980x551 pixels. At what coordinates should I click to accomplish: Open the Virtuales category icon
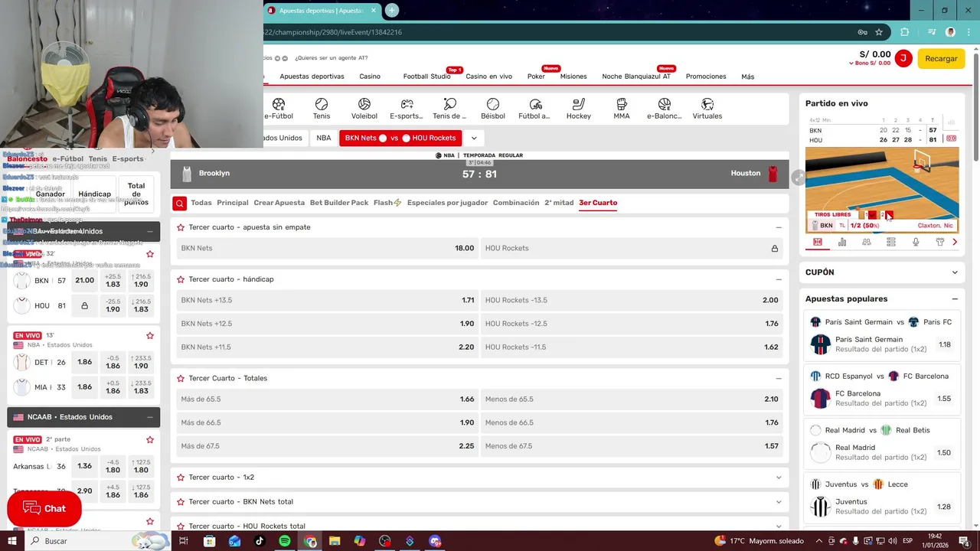[x=707, y=109]
